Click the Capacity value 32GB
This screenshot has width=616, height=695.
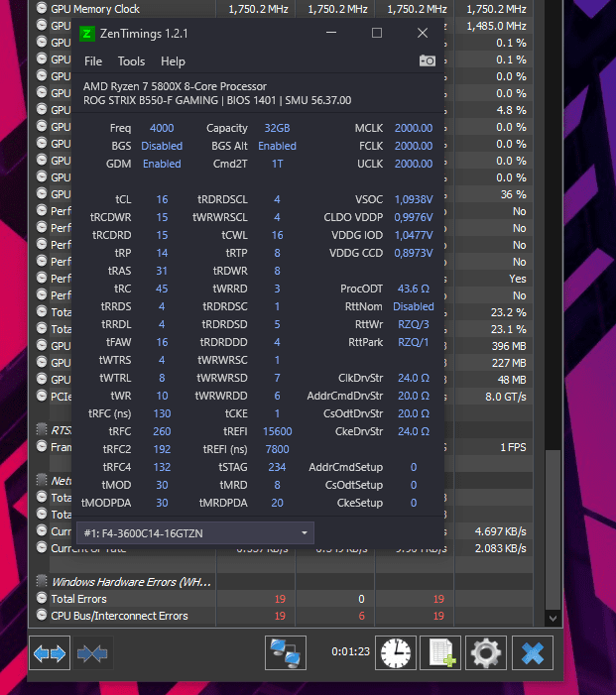click(277, 128)
